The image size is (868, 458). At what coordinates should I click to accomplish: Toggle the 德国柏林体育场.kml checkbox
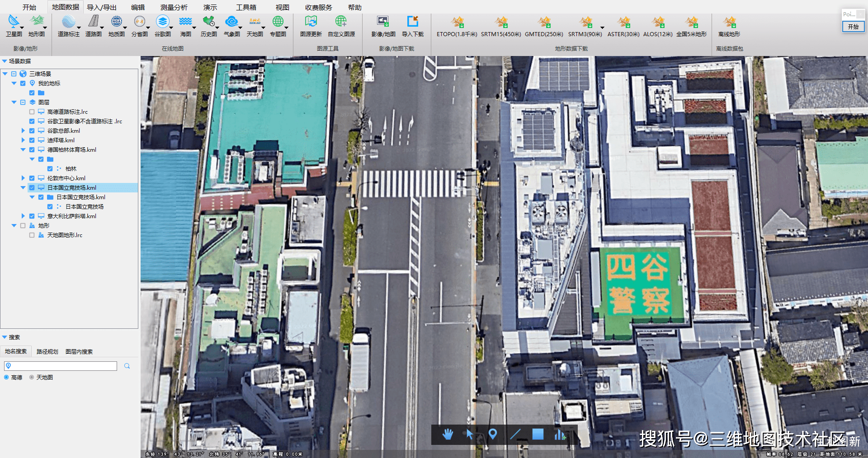tap(32, 150)
